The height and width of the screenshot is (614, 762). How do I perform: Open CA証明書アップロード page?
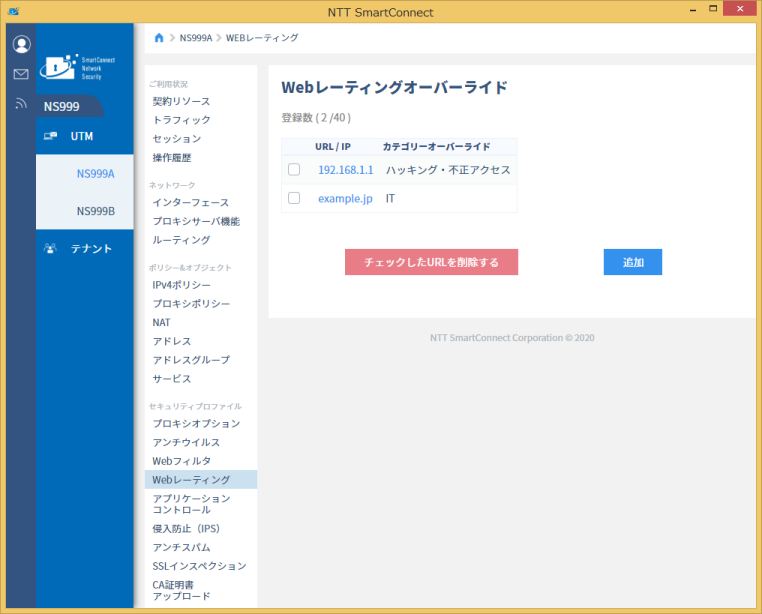[x=181, y=590]
